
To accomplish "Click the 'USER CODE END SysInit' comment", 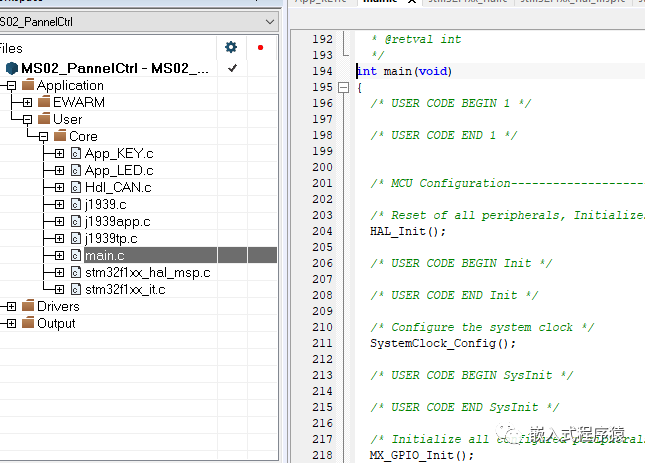I will coord(465,407).
